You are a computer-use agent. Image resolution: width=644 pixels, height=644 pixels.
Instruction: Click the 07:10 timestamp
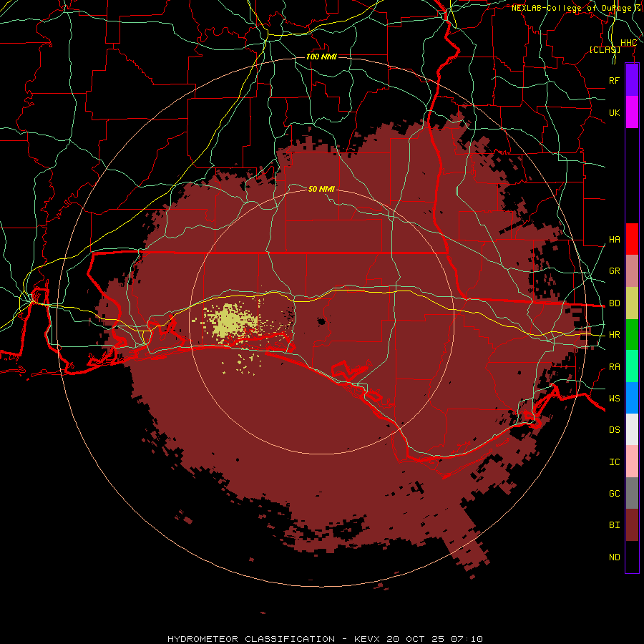pos(468,639)
